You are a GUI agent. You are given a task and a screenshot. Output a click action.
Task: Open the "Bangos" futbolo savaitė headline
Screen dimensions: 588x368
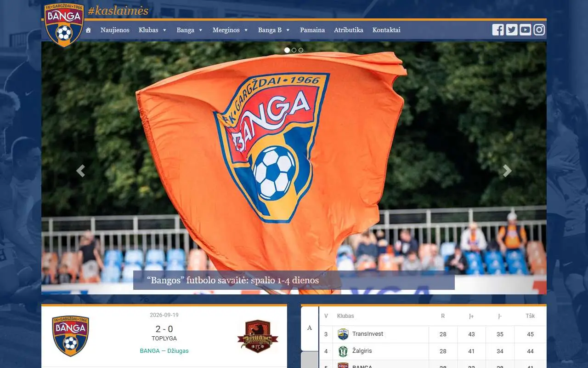[233, 280]
